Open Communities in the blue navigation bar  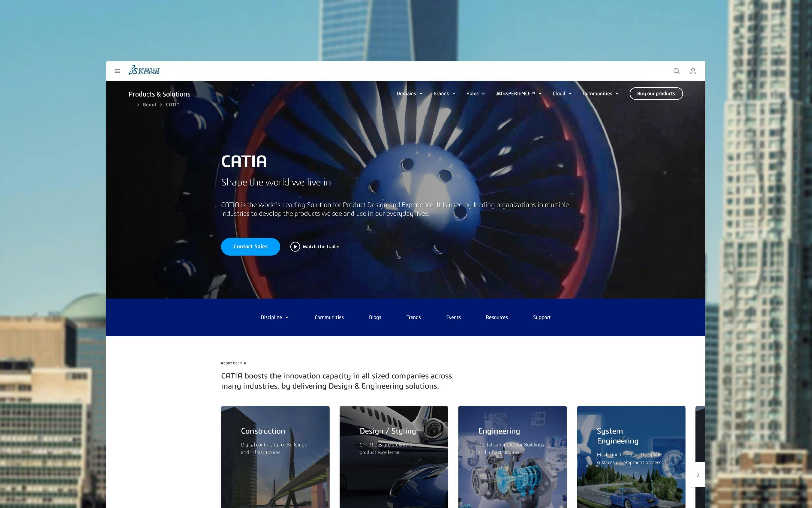pyautogui.click(x=329, y=317)
